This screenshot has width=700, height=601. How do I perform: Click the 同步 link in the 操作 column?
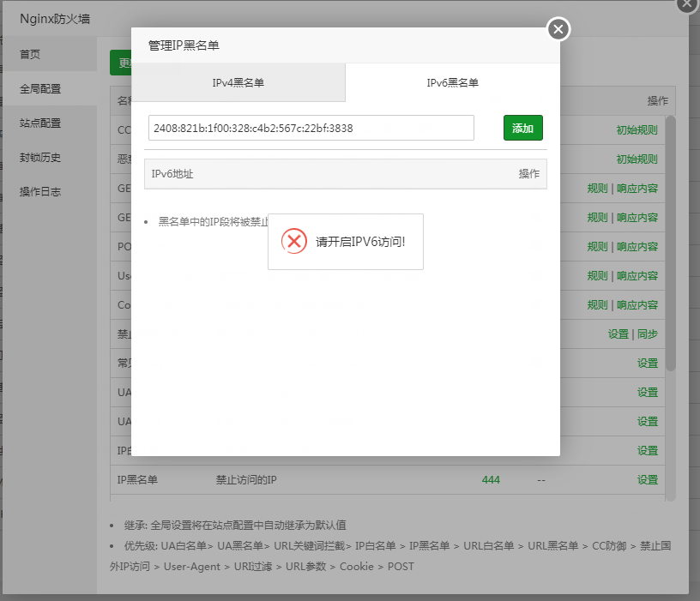649,334
